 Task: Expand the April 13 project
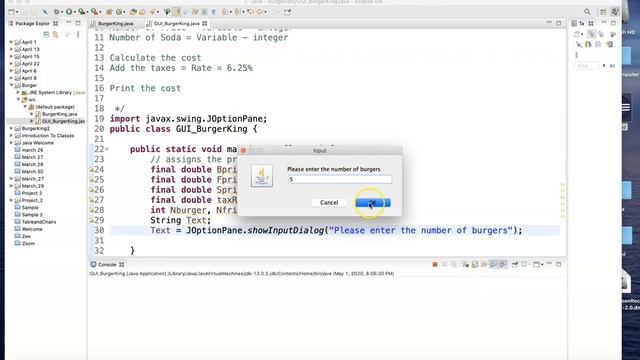point(11,49)
